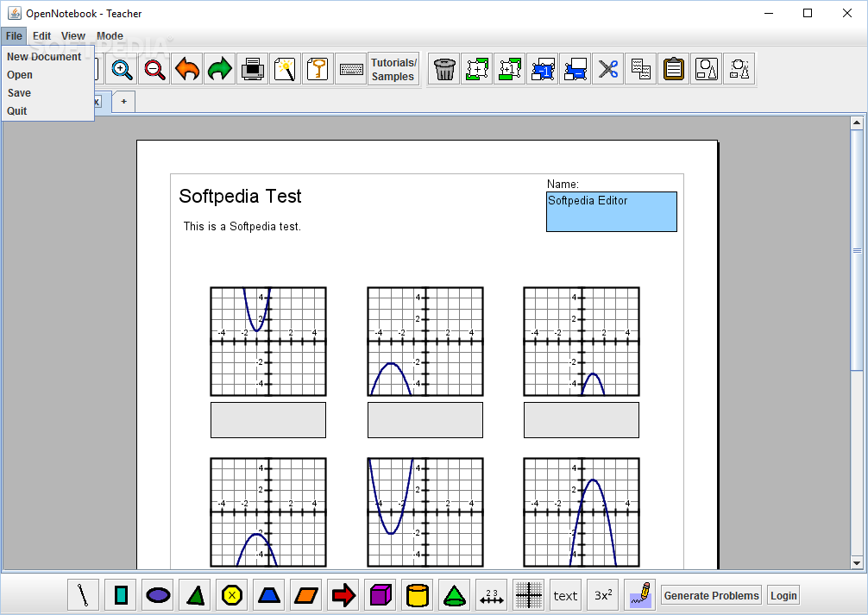Click the Login button
This screenshot has height=615, width=868.
783,596
